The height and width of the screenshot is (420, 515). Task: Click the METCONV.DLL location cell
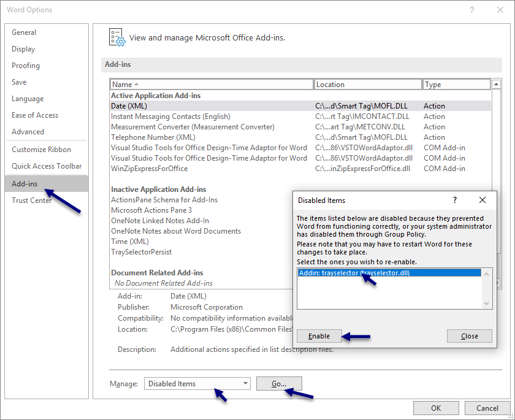tap(360, 127)
